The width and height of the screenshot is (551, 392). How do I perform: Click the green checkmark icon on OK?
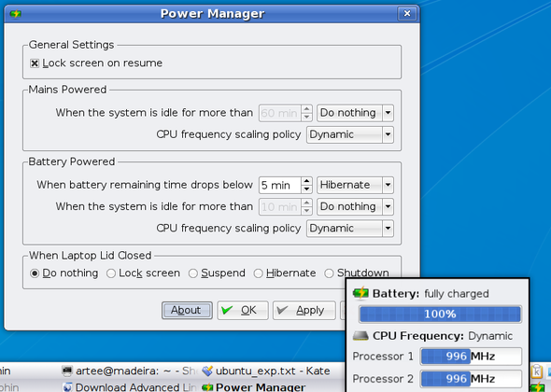point(227,310)
